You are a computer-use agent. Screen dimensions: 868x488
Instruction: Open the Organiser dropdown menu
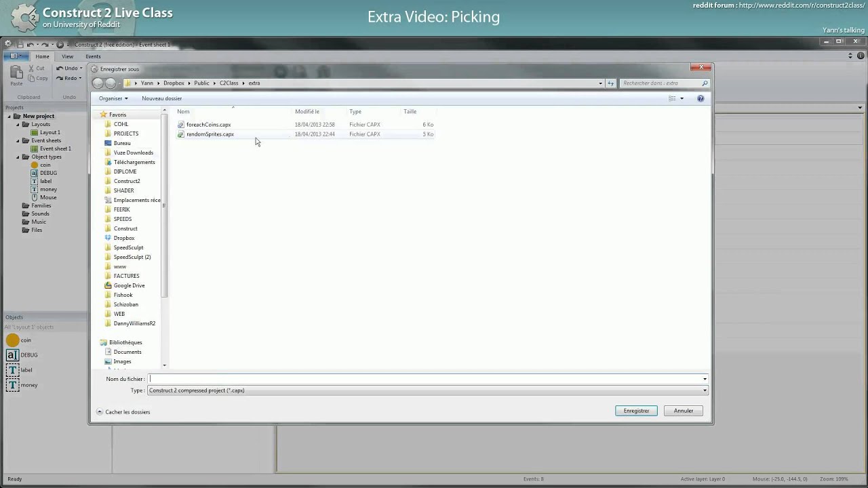click(x=113, y=98)
